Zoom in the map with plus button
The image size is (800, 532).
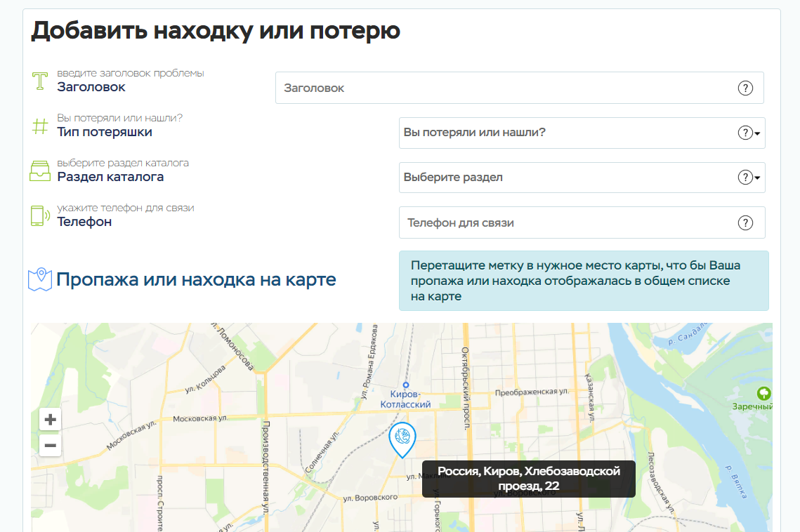[50, 420]
